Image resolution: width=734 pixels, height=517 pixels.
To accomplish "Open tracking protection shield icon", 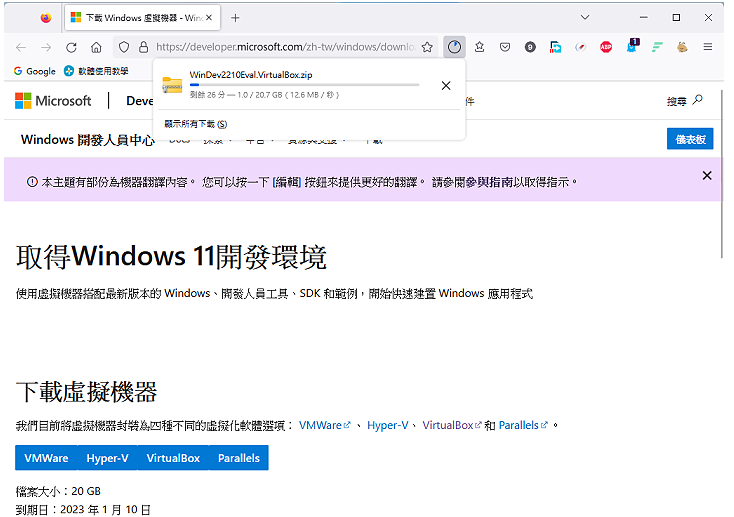I will click(124, 47).
